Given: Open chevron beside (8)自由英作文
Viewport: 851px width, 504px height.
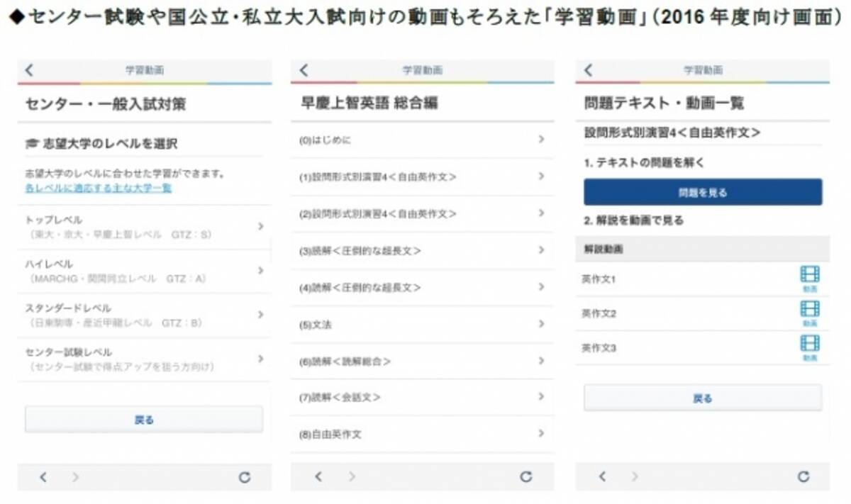Looking at the screenshot, I should [541, 433].
